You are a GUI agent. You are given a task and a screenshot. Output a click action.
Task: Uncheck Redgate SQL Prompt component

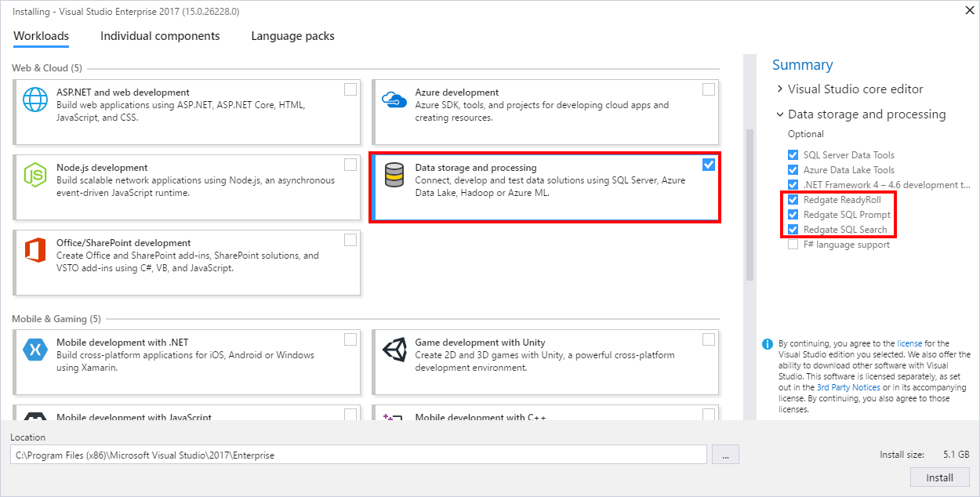click(793, 215)
